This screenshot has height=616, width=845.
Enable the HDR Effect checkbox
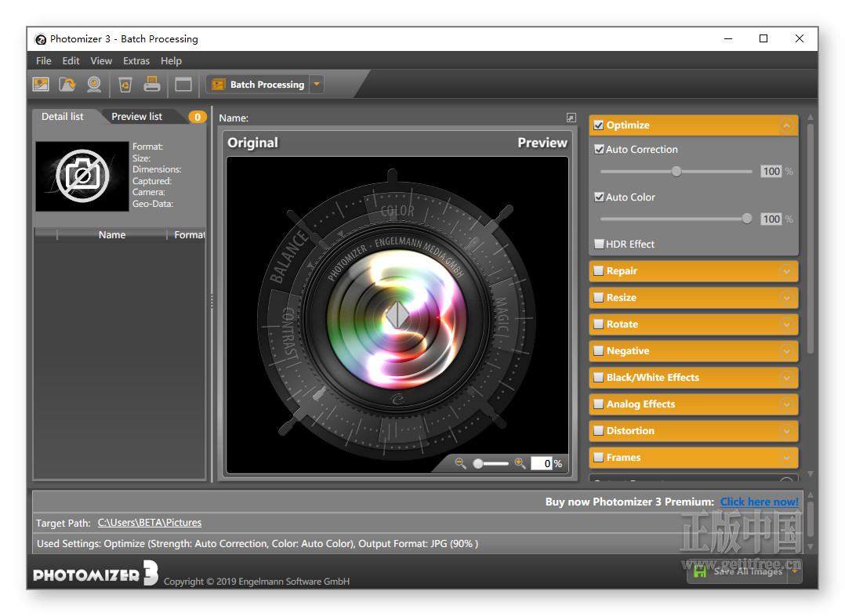[599, 245]
